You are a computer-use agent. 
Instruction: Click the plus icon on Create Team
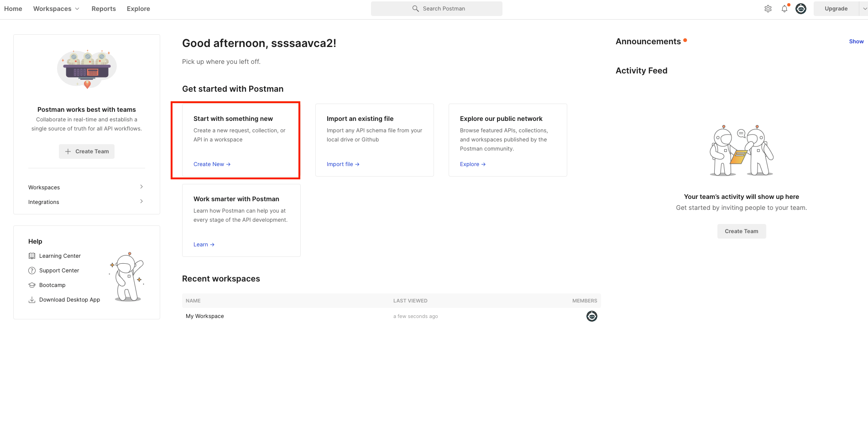(x=68, y=151)
